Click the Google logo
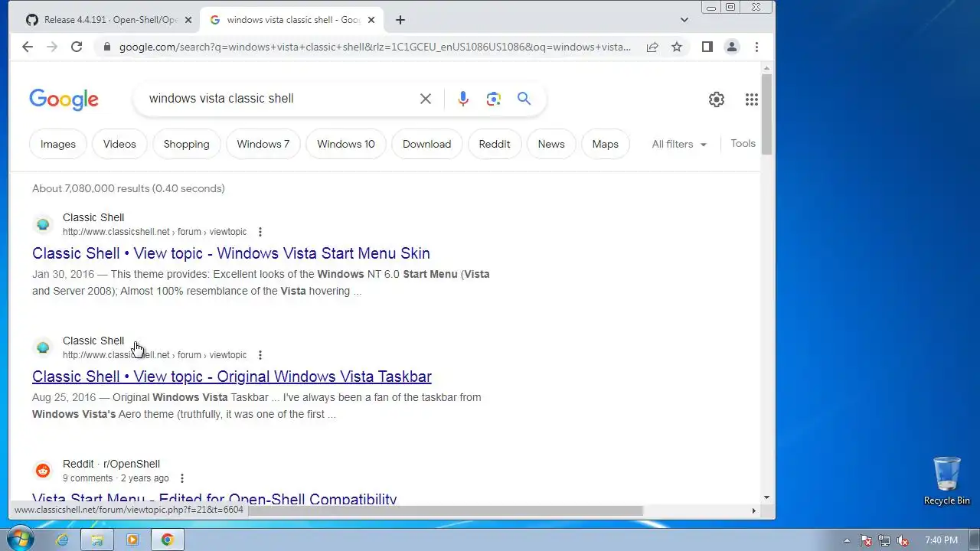Screen dimensions: 980x551 click(x=64, y=99)
